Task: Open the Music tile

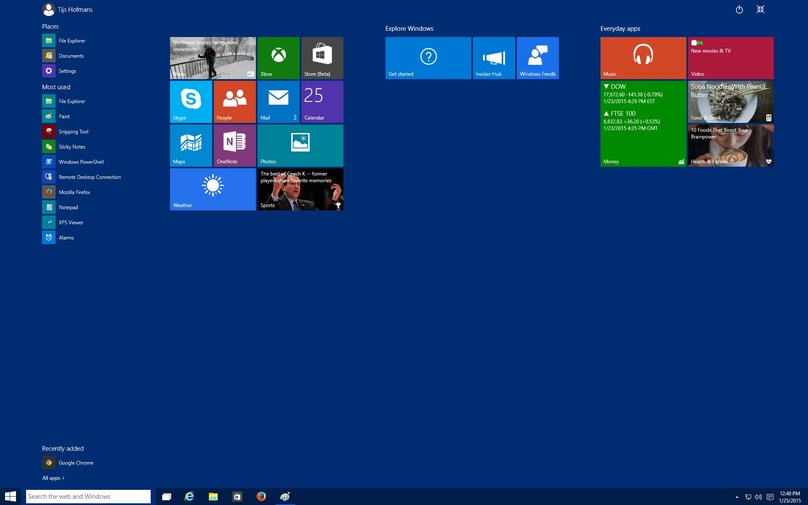Action: pos(643,58)
